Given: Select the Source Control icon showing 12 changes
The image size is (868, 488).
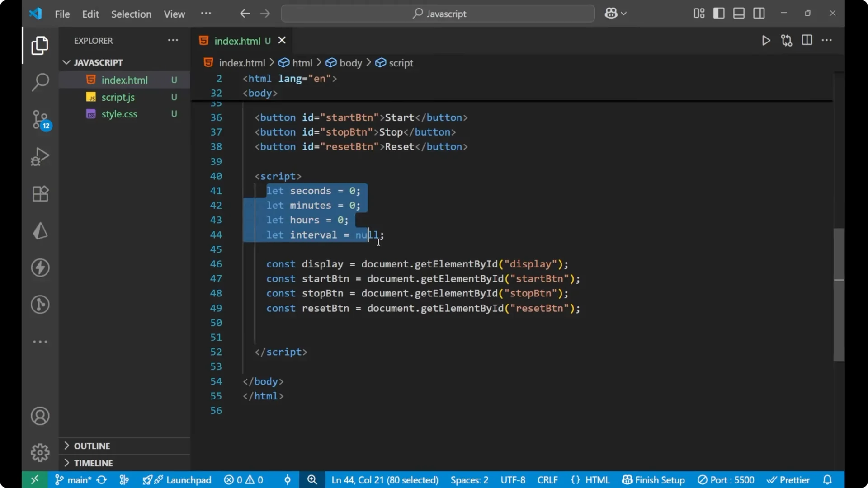Looking at the screenshot, I should coord(40,120).
